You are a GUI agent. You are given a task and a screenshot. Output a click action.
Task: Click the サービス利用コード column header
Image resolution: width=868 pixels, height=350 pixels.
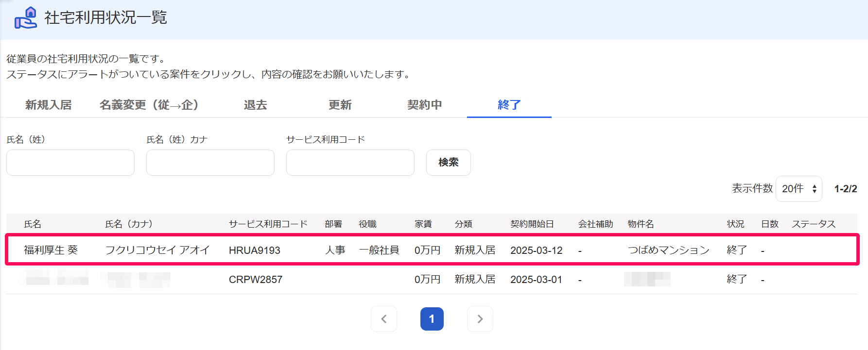point(268,224)
